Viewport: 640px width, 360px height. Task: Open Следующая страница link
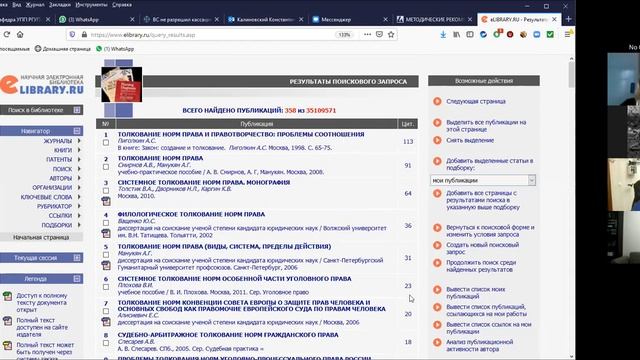coord(476,101)
